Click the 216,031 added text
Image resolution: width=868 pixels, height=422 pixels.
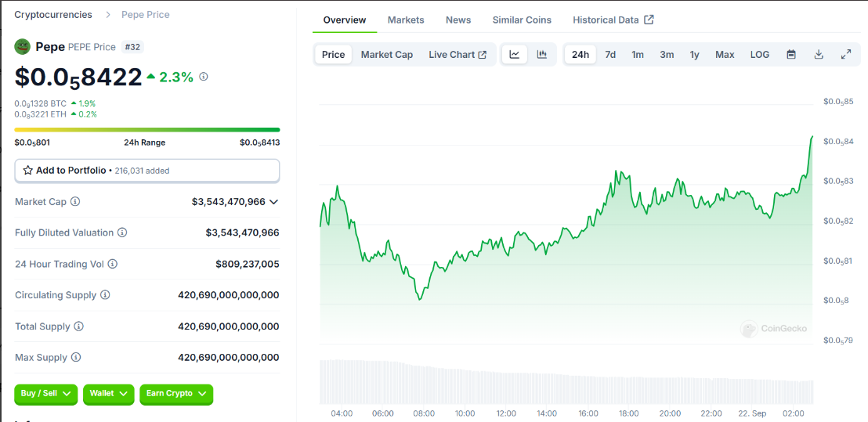pos(142,171)
